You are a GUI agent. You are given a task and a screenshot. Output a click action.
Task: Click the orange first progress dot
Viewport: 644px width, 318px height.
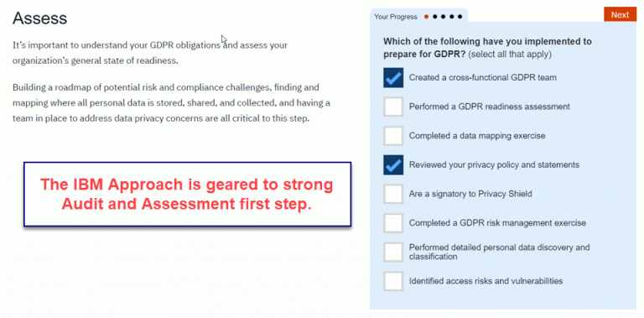426,17
